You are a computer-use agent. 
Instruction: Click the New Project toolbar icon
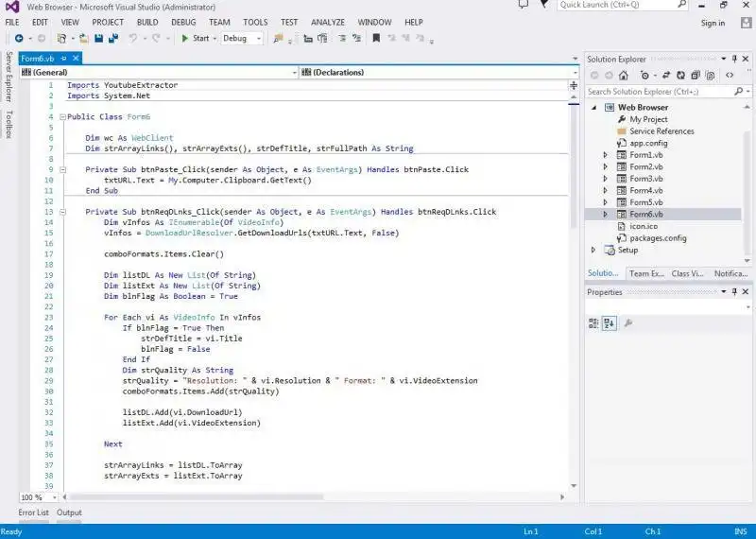(61, 38)
